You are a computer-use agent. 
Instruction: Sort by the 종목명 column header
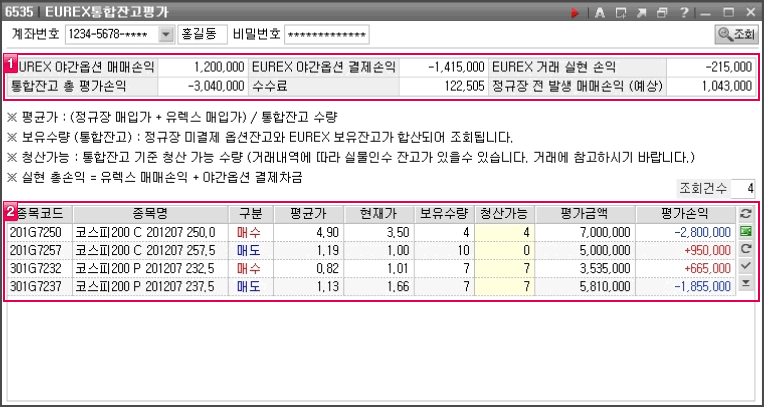click(x=151, y=213)
